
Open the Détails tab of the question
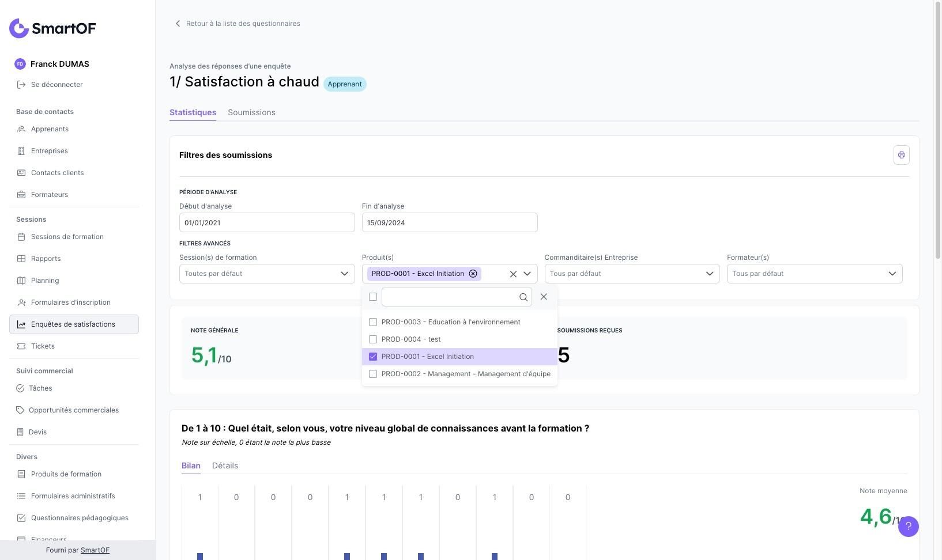(x=225, y=466)
